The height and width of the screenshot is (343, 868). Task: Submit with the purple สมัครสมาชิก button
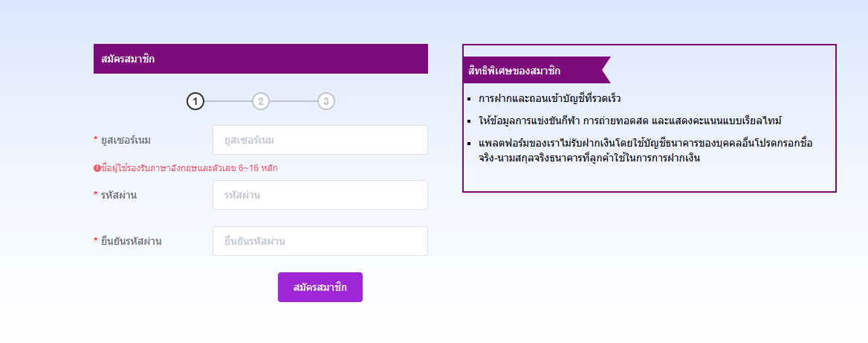(320, 287)
